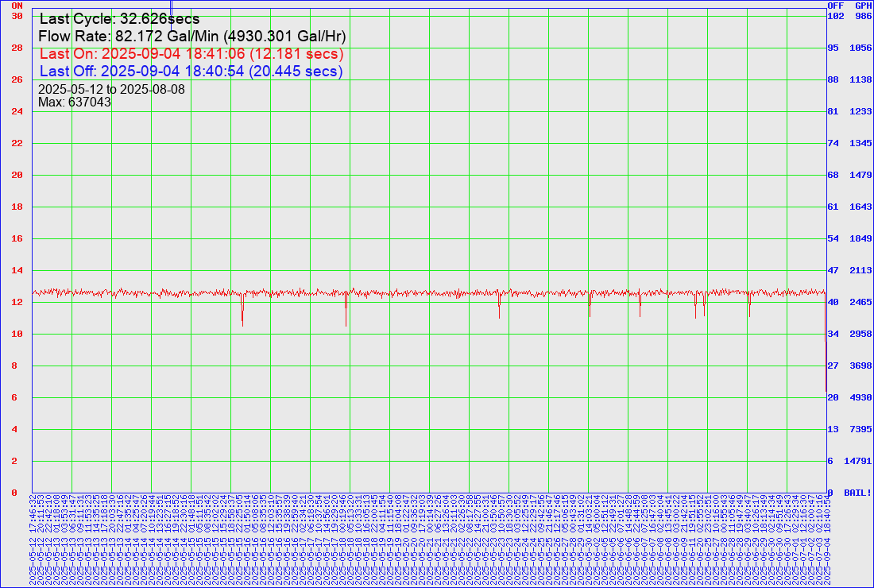Click the red "20" label on the ON axis
This screenshot has height=588, width=874.
tap(17, 175)
